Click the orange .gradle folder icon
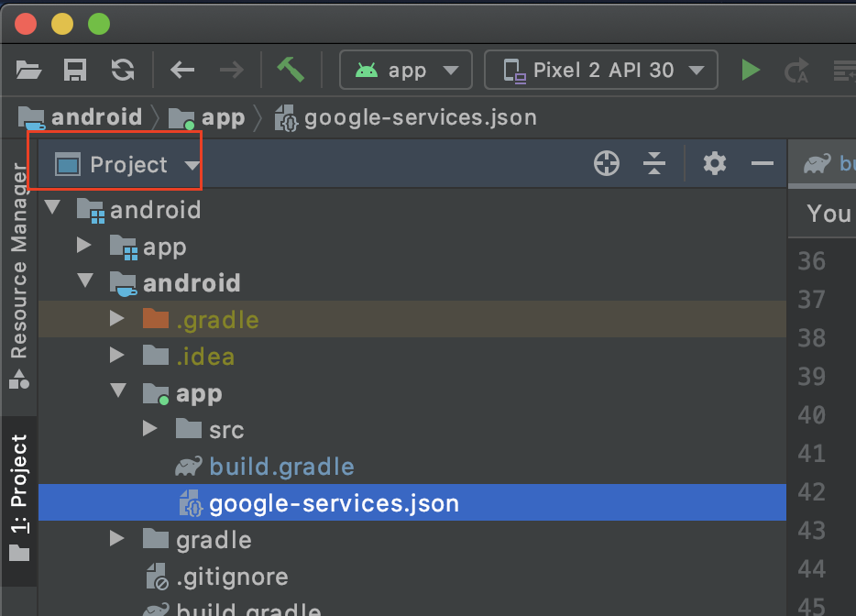This screenshot has height=616, width=856. (x=156, y=318)
